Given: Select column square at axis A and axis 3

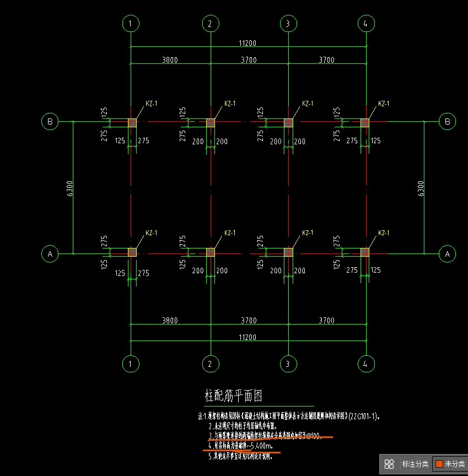Looking at the screenshot, I should [288, 252].
